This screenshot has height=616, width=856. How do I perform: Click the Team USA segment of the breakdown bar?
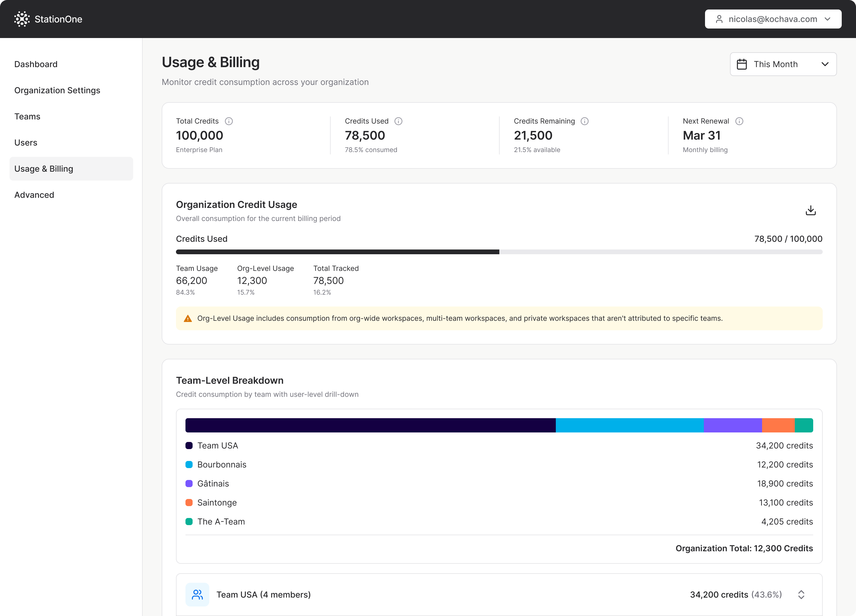[x=370, y=425]
